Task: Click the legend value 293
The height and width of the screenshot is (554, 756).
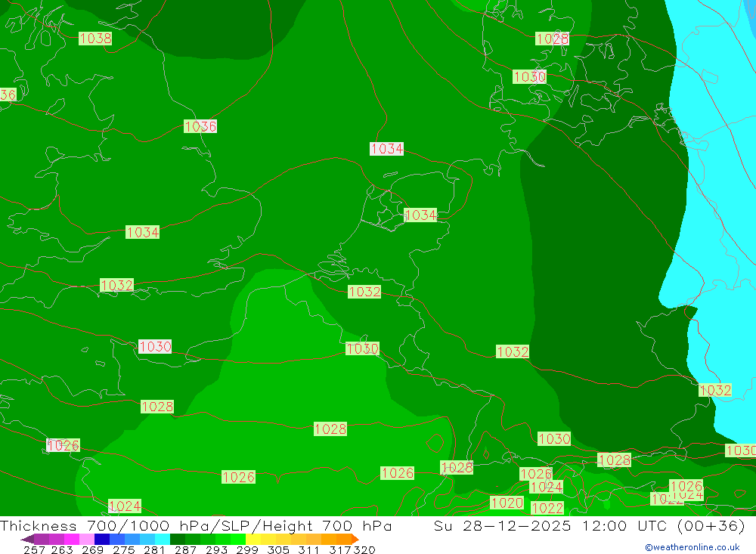Action: click(x=216, y=549)
